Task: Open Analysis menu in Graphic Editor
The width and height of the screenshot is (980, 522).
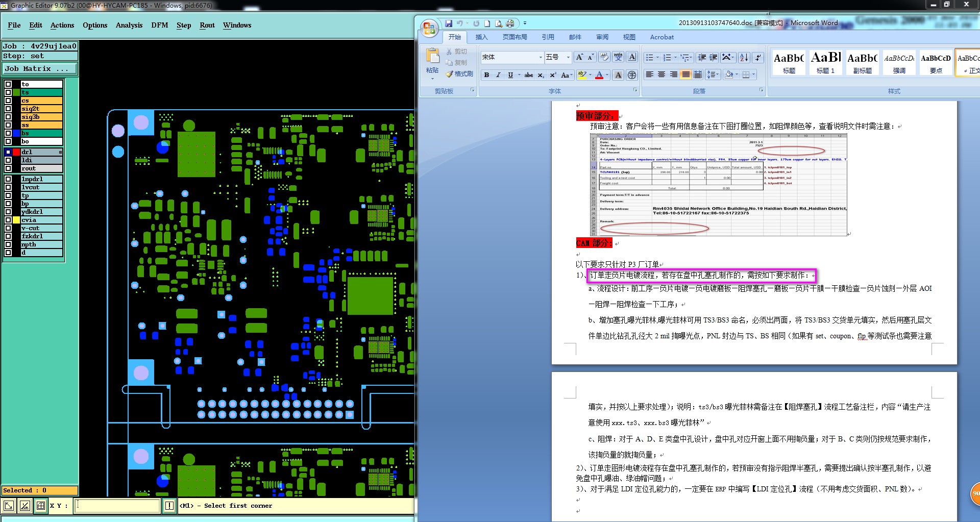Action: [x=129, y=25]
